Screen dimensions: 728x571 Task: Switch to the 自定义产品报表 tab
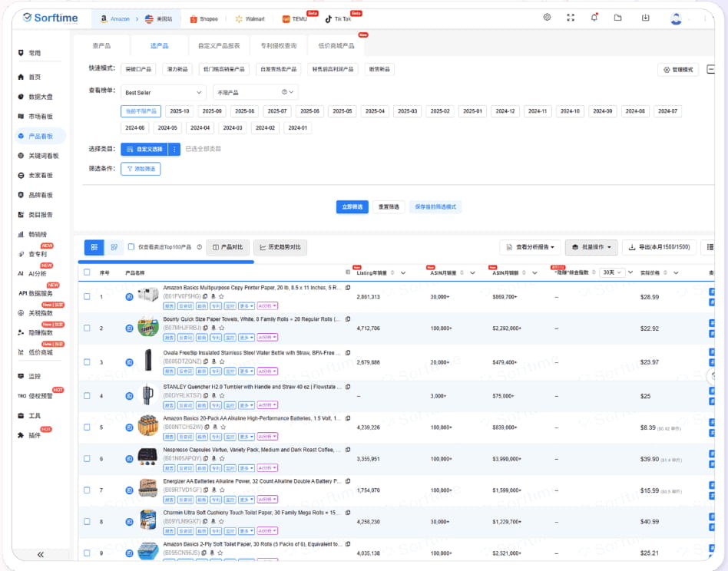pos(219,45)
